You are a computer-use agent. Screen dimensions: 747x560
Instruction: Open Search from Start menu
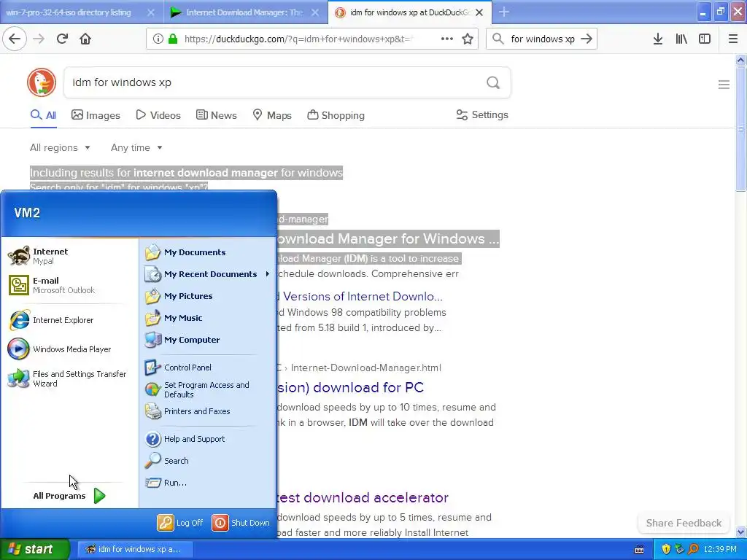pyautogui.click(x=176, y=461)
